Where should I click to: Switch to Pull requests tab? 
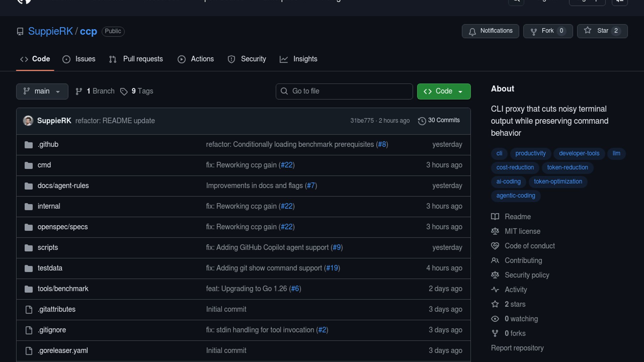tap(136, 59)
